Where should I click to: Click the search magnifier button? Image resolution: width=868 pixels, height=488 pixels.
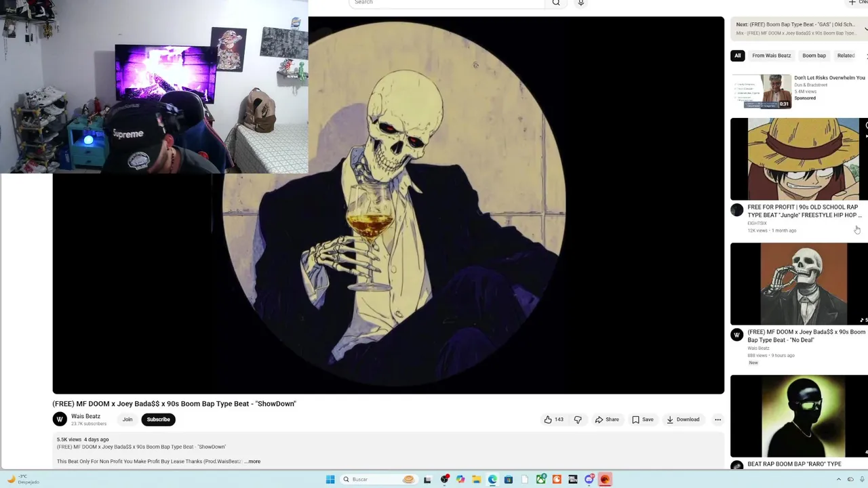[556, 3]
